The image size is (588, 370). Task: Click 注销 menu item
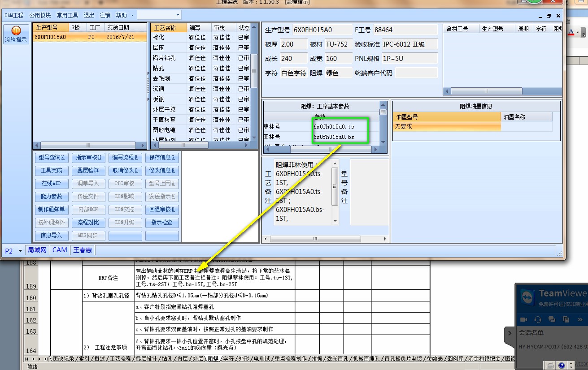coord(105,15)
